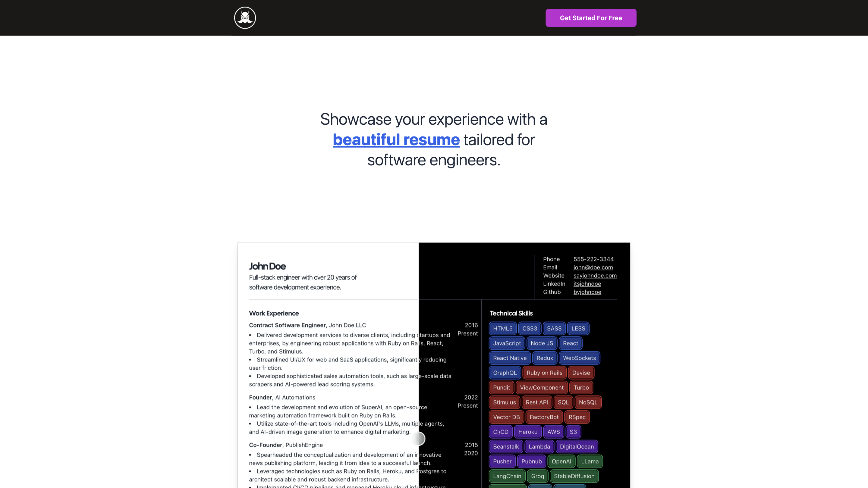This screenshot has width=868, height=488.
Task: Click the john@doe.com email link
Action: point(593,267)
